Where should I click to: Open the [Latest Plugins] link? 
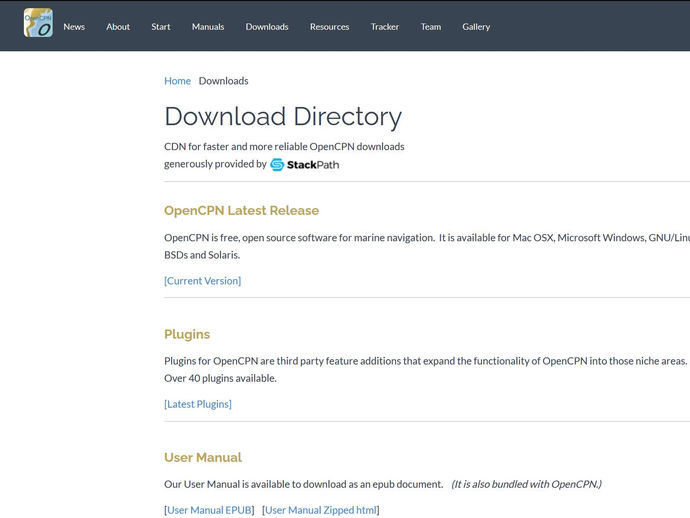(198, 404)
